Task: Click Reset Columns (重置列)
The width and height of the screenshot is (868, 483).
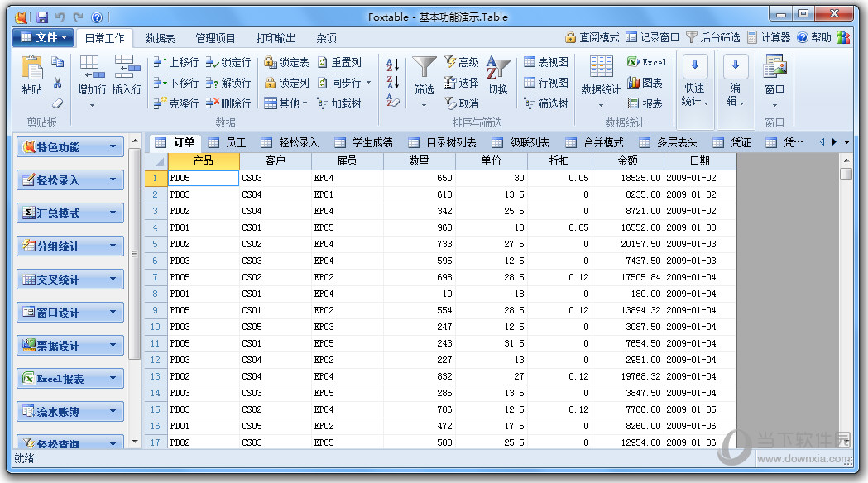Action: coord(339,62)
